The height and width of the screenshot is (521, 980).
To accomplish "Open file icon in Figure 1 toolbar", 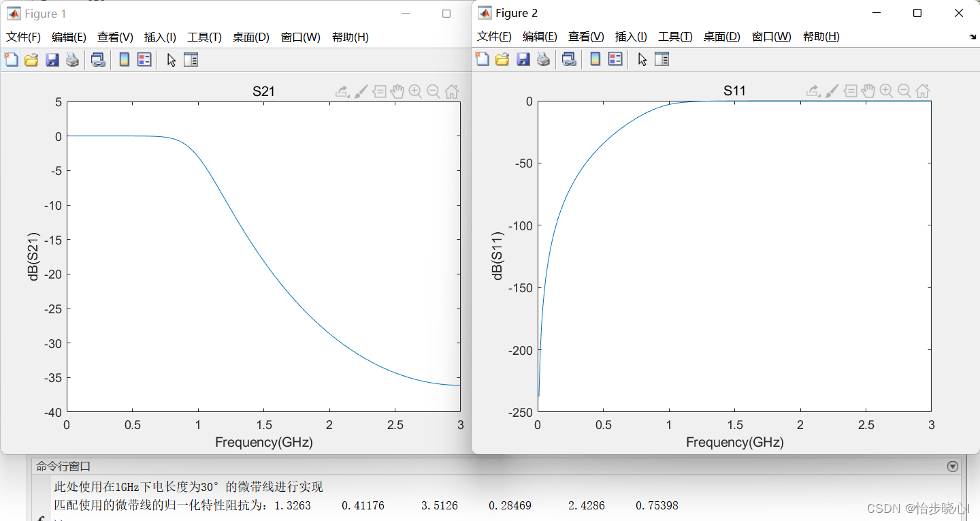I will coord(31,60).
